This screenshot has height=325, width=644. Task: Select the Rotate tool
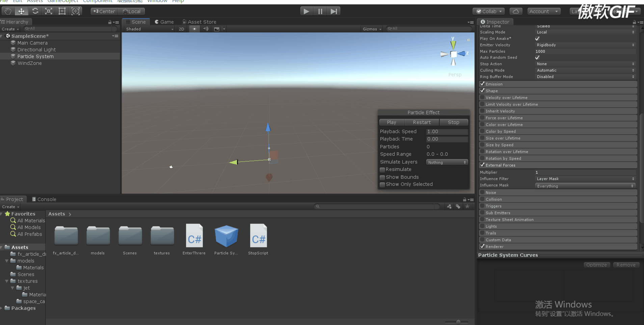coord(35,11)
